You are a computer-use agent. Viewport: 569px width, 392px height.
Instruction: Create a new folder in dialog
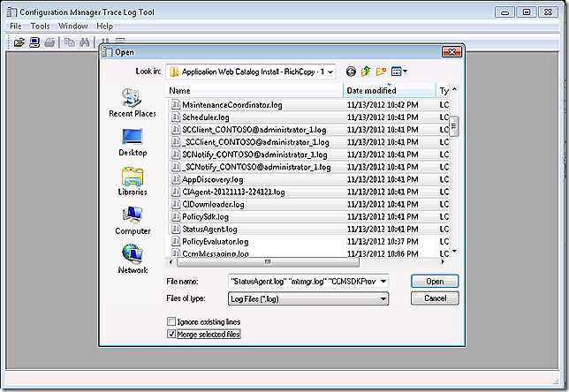click(x=381, y=72)
